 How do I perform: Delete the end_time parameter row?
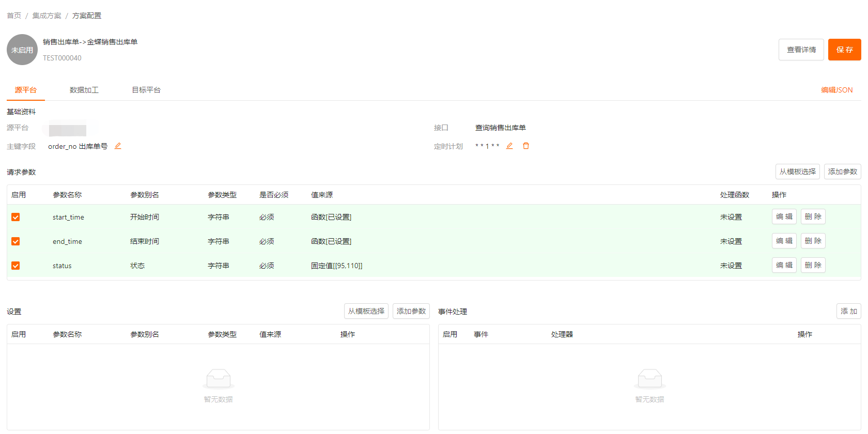813,241
